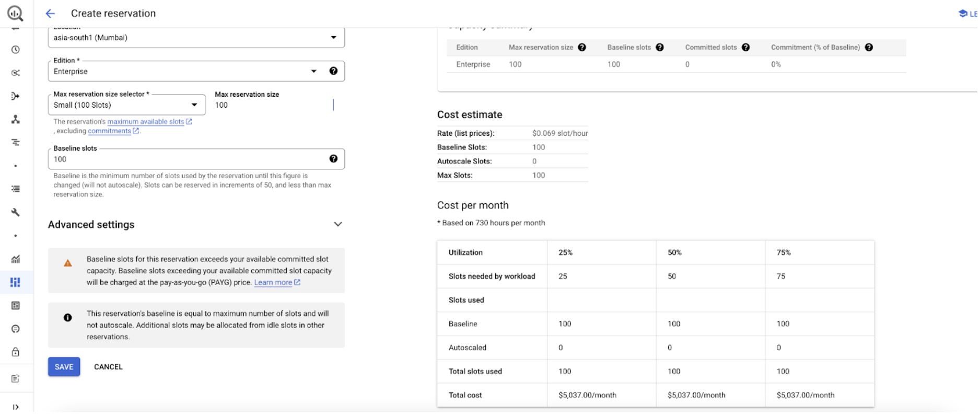Expand the Advanced settings section

click(x=196, y=224)
